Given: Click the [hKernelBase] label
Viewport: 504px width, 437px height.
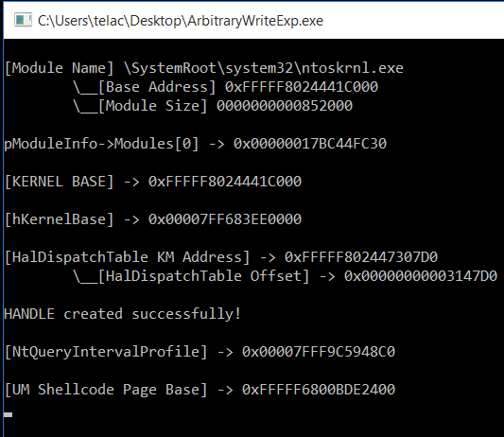Looking at the screenshot, I should coord(60,219).
